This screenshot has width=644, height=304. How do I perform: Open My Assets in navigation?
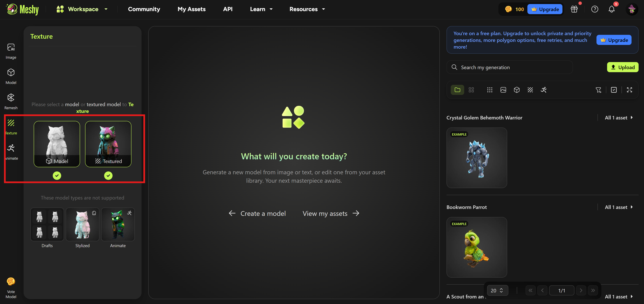coord(192,9)
